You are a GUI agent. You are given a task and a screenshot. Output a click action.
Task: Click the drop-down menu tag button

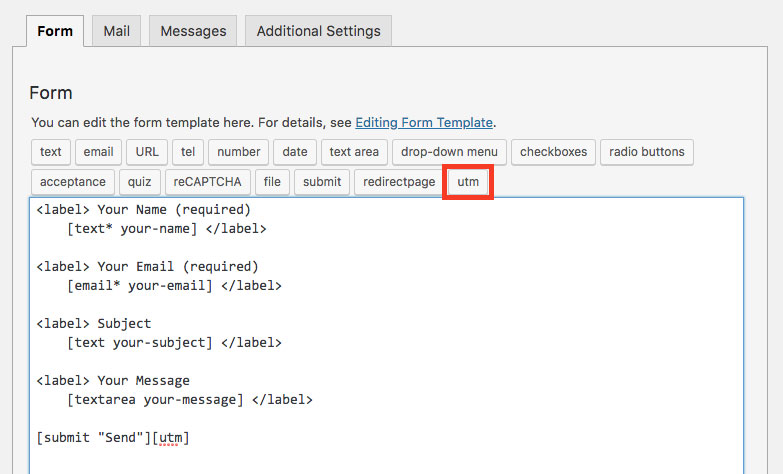[449, 152]
